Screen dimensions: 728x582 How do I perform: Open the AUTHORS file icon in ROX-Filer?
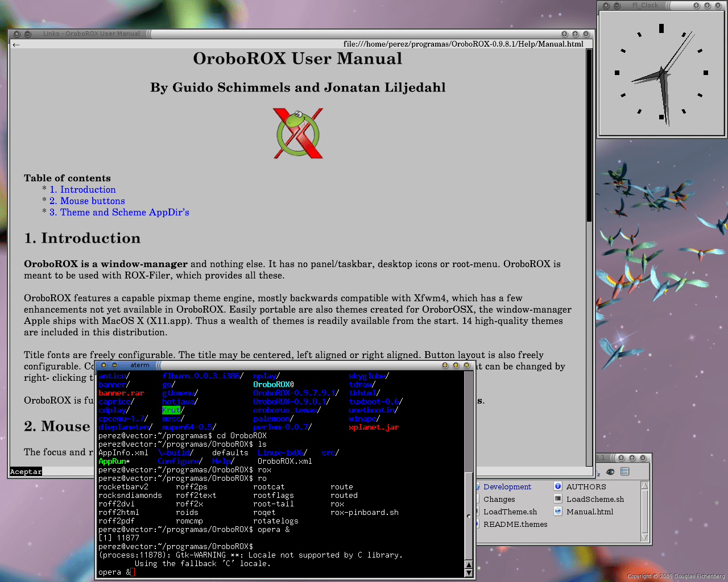click(558, 486)
